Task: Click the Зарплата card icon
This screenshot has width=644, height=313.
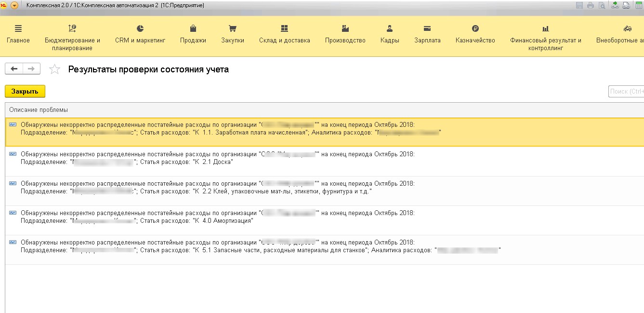Action: 427,28
